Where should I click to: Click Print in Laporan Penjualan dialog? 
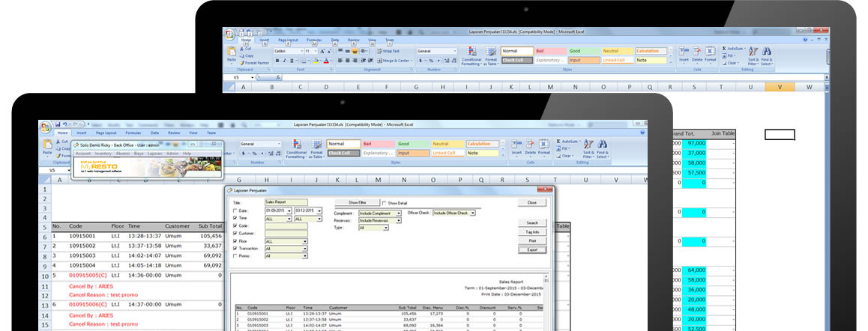click(x=532, y=241)
